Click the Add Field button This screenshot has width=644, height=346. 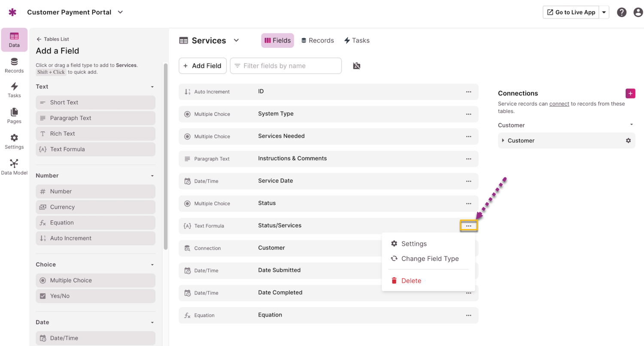203,66
